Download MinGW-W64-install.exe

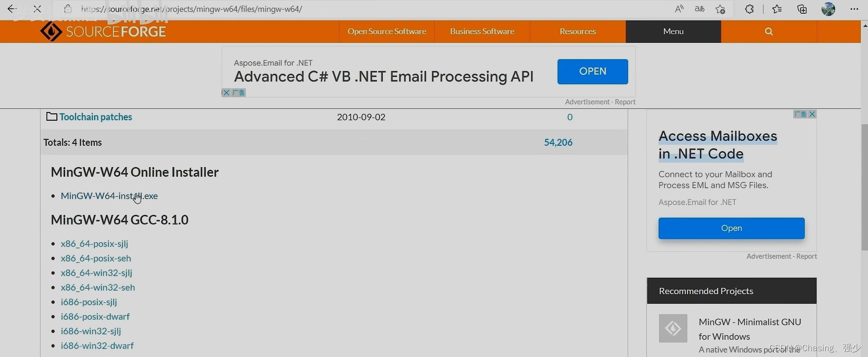point(109,196)
